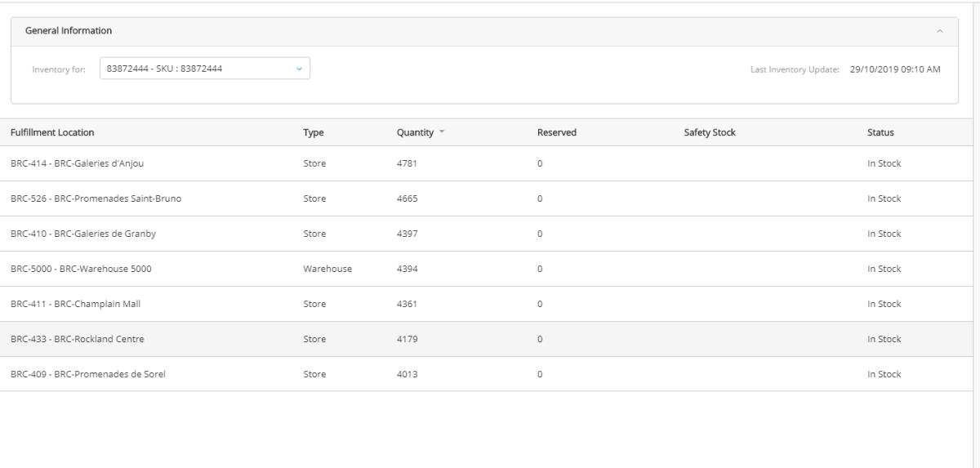Click the Status column header
Image resolution: width=980 pixels, height=468 pixels.
(x=880, y=132)
